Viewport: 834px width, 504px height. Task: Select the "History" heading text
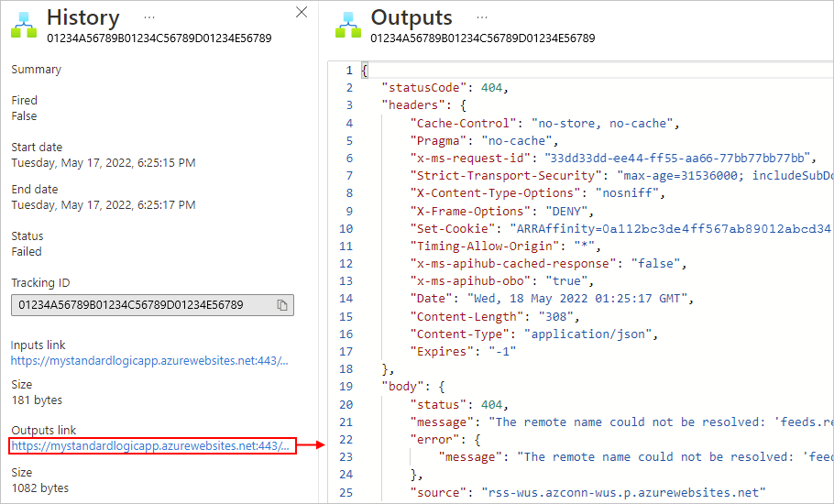coord(83,17)
